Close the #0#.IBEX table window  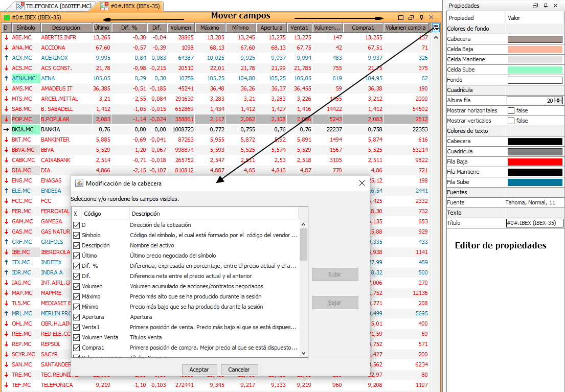tap(432, 17)
